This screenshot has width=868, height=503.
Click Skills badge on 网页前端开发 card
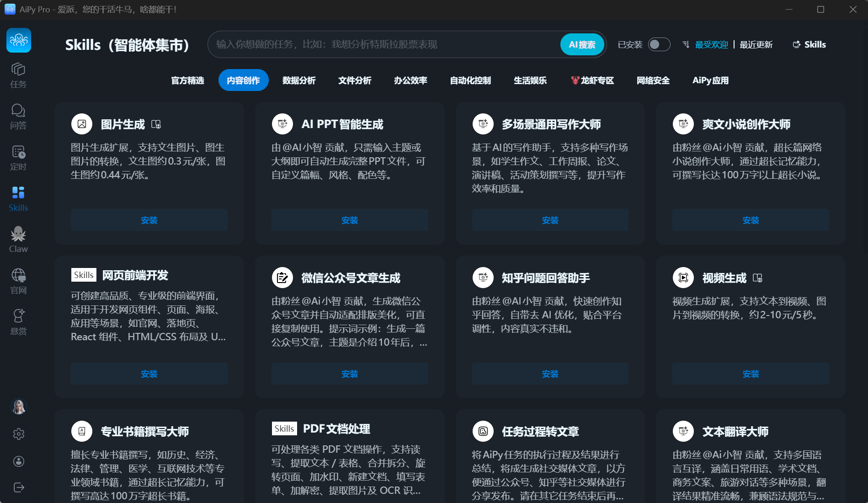84,275
